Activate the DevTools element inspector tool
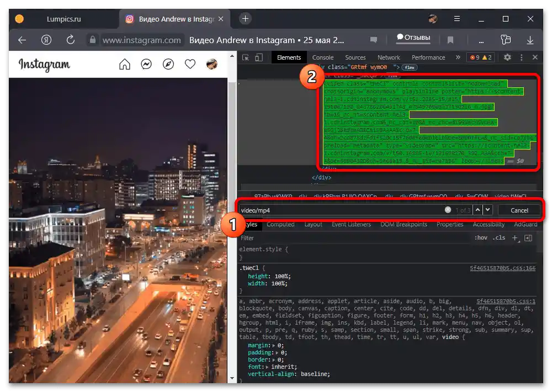Viewport: 552px width, 392px height. tap(246, 57)
